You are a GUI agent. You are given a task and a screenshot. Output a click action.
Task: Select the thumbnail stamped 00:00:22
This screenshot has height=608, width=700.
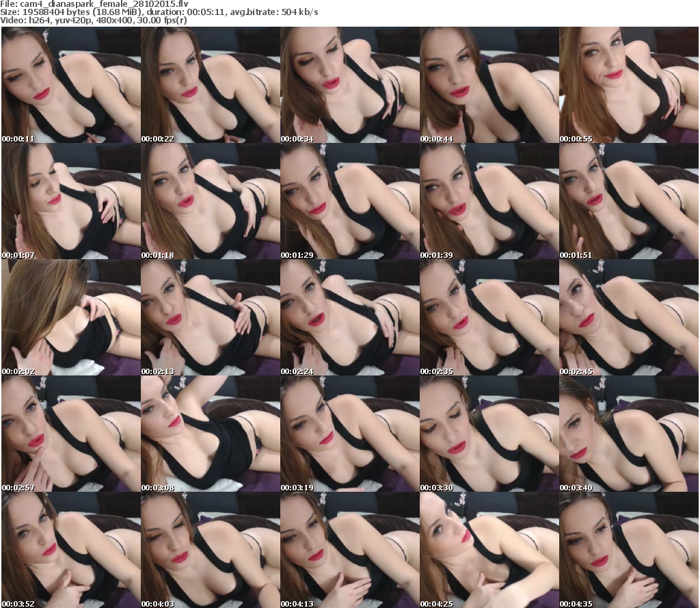tap(211, 85)
